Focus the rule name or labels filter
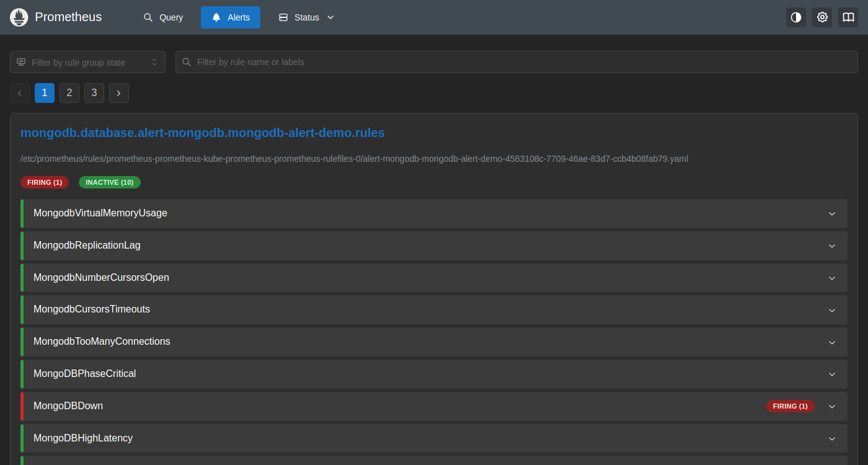 click(516, 62)
